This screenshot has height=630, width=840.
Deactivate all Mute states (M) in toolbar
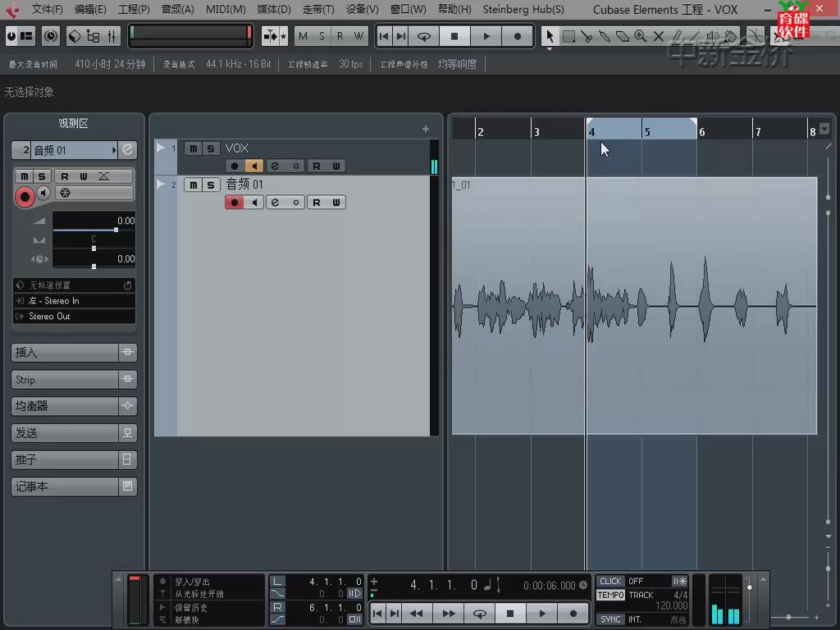point(304,36)
